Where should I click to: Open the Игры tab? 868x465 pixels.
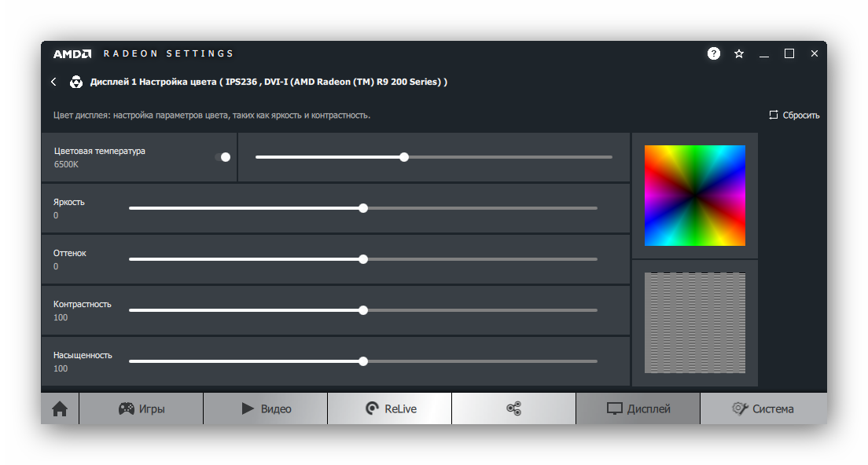point(142,408)
